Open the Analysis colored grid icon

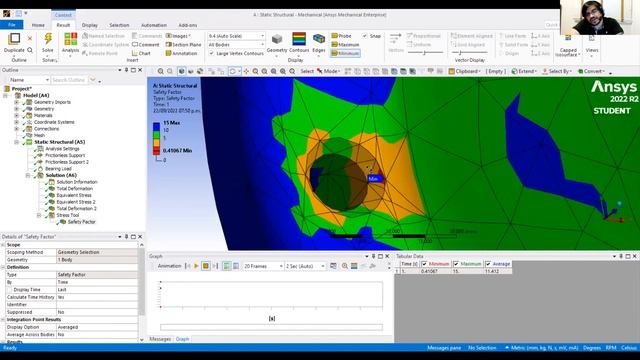(x=70, y=39)
